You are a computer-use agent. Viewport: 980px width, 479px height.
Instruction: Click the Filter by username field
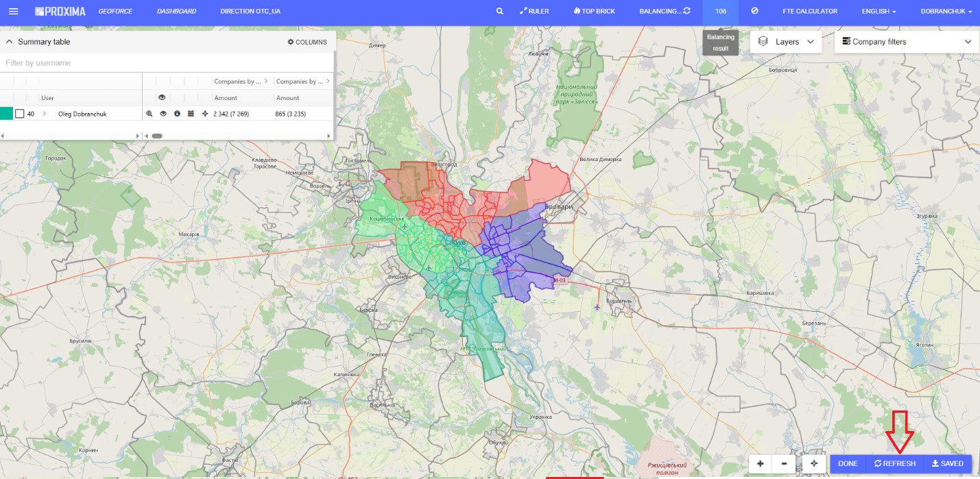(x=167, y=63)
